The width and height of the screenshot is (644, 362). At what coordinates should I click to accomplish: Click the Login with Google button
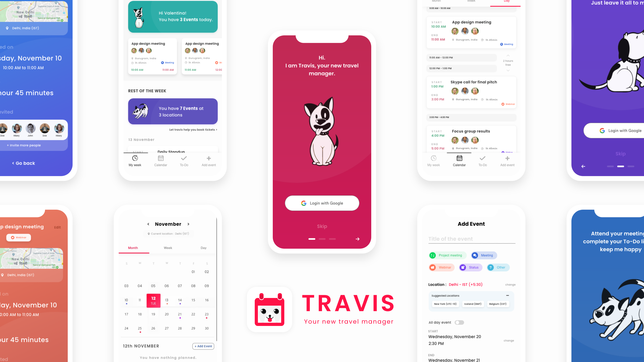pyautogui.click(x=322, y=203)
